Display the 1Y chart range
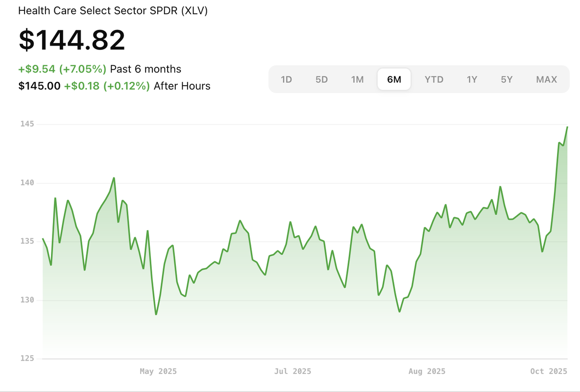 [472, 79]
